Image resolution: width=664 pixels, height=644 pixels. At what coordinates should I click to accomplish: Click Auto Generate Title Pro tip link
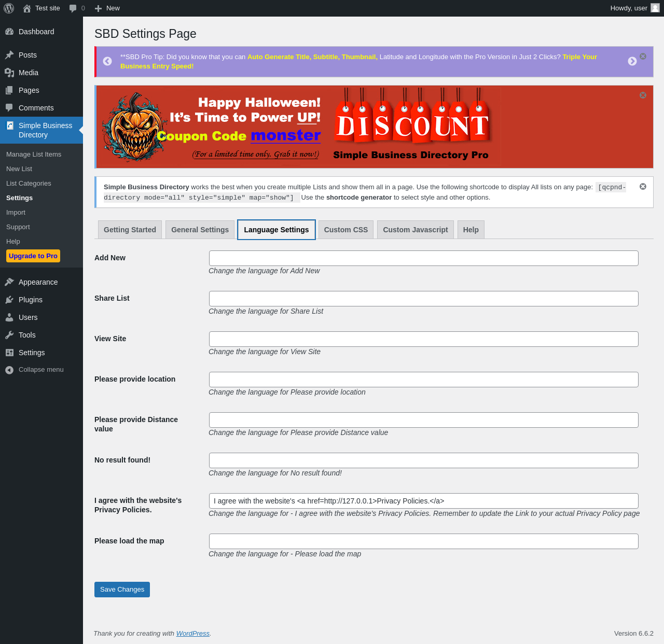[x=312, y=57]
